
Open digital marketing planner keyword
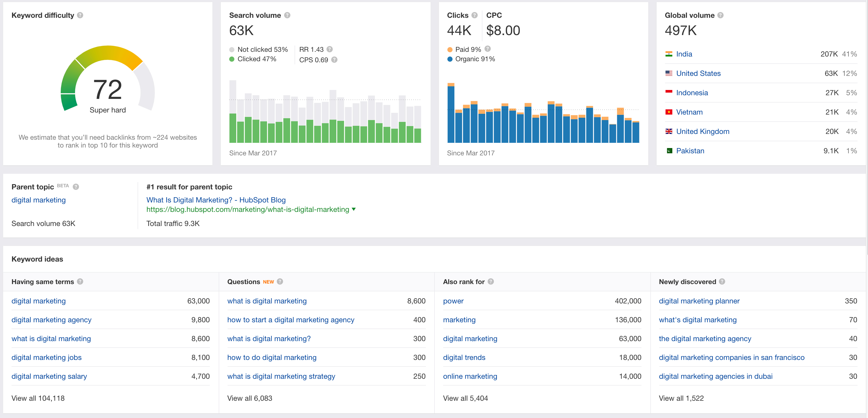[x=699, y=301]
